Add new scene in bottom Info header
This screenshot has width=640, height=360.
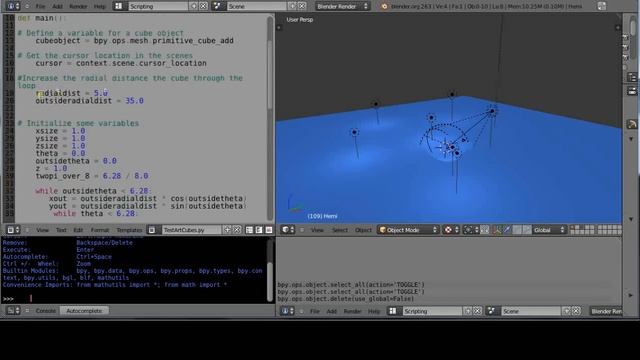567,311
